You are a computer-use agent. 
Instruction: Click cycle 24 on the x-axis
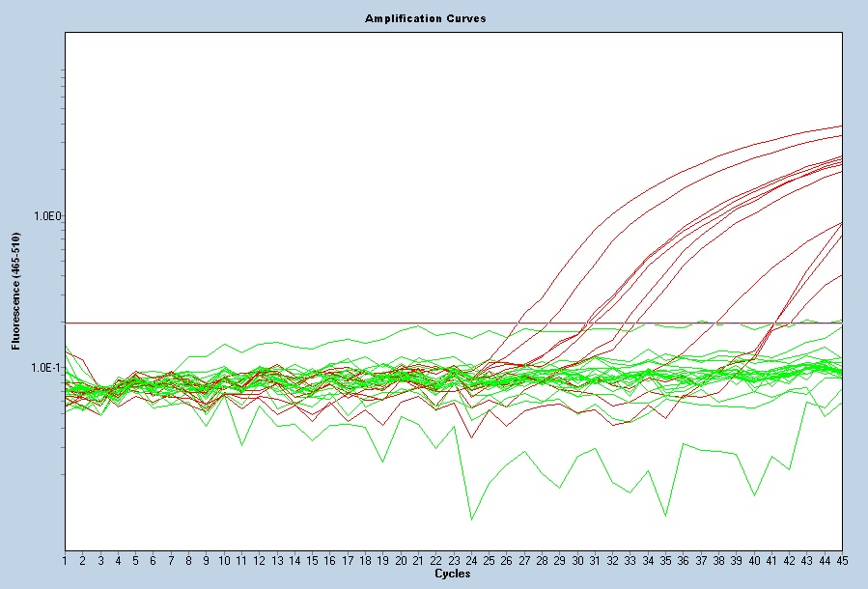pyautogui.click(x=471, y=561)
